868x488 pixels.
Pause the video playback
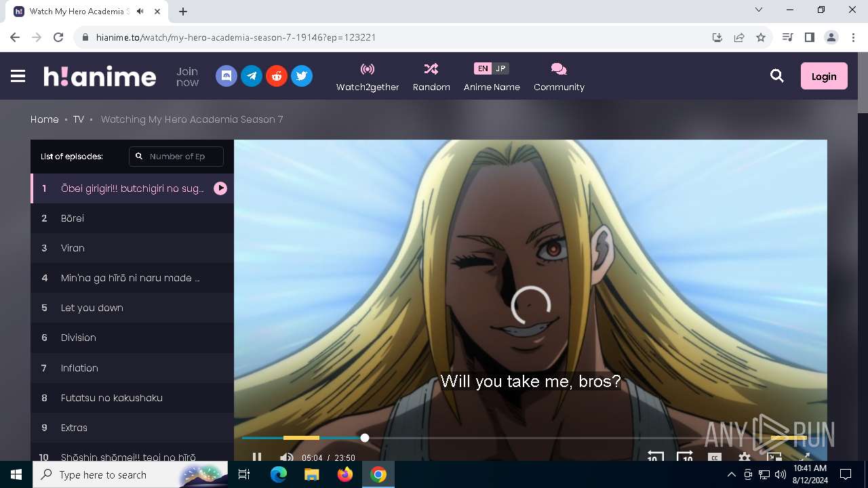[257, 457]
